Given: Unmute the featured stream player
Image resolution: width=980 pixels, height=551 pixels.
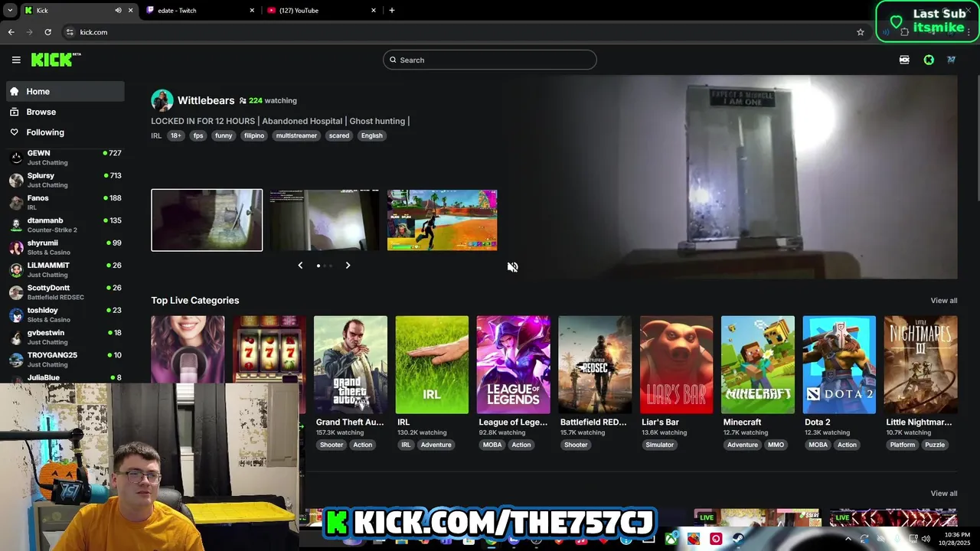Looking at the screenshot, I should coord(512,266).
